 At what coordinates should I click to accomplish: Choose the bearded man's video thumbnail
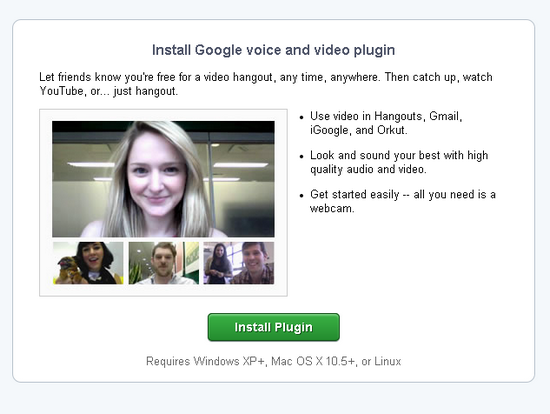163,263
